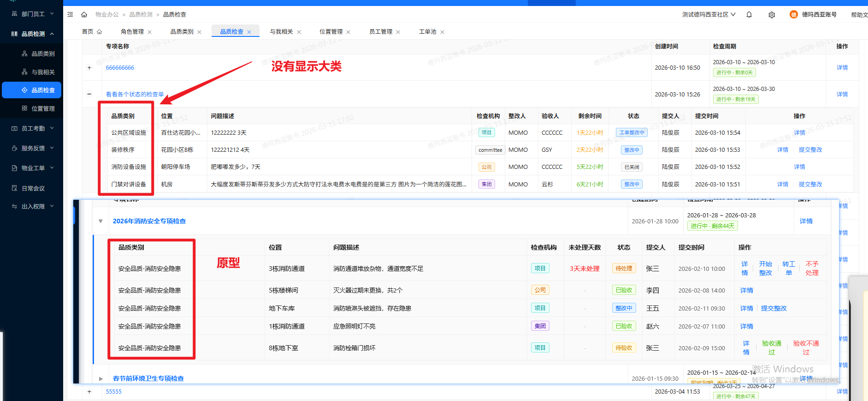Click the sidebar collapse menu icon
868x401 pixels.
tap(70, 15)
